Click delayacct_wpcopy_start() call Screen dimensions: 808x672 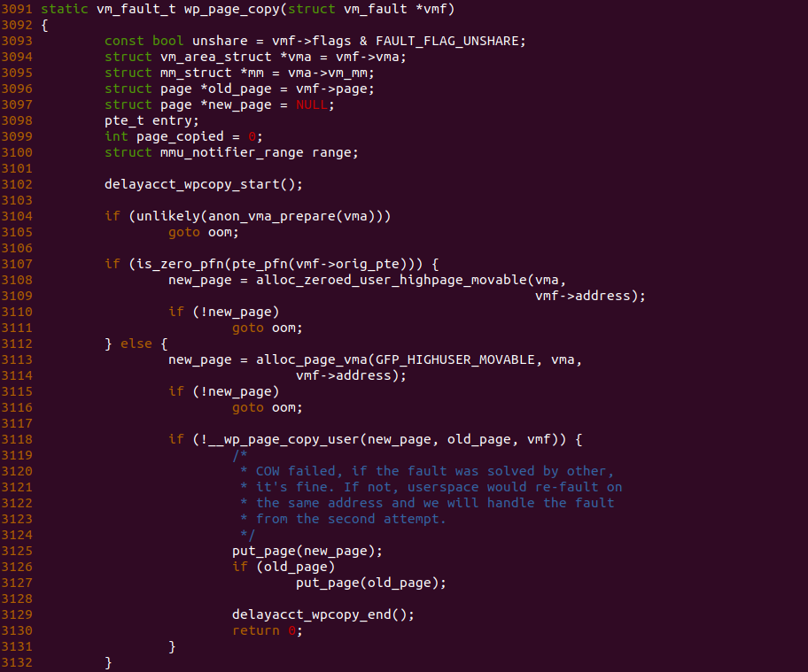point(204,184)
